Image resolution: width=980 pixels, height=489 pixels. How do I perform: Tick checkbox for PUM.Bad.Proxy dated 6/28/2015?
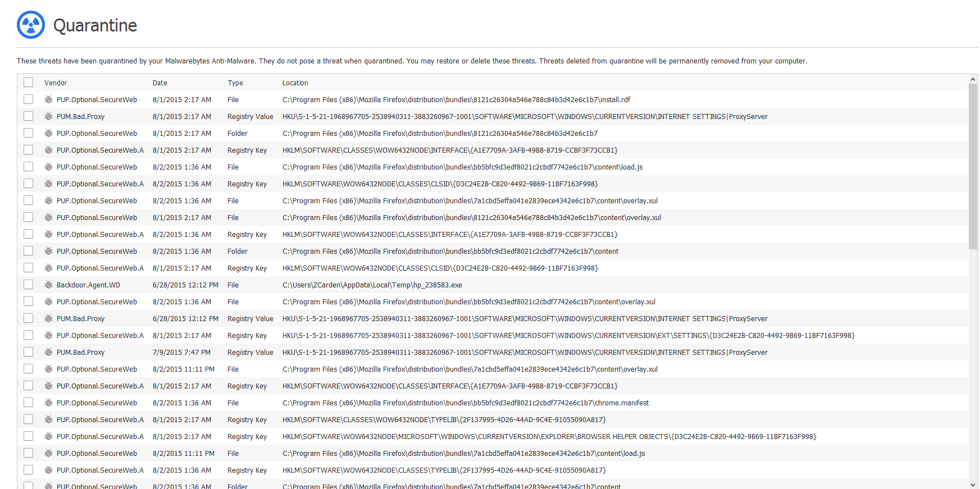click(29, 318)
